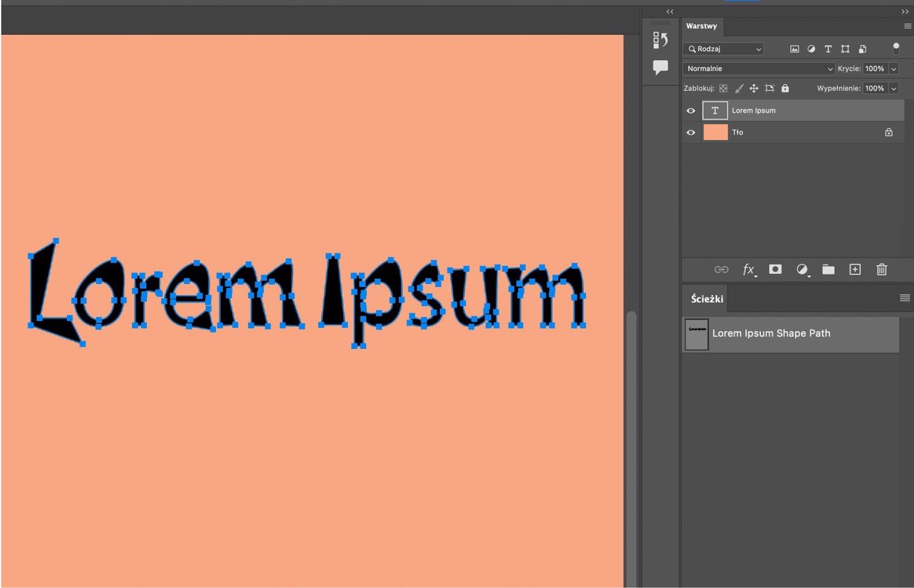The height and width of the screenshot is (588, 914).
Task: Open the Wypełnienie fill slider arrow
Action: click(894, 88)
